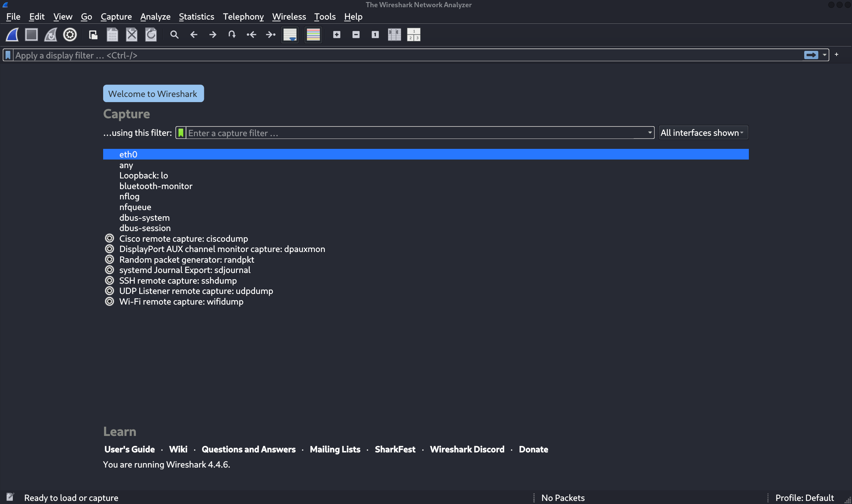Open the View menu

coord(63,17)
